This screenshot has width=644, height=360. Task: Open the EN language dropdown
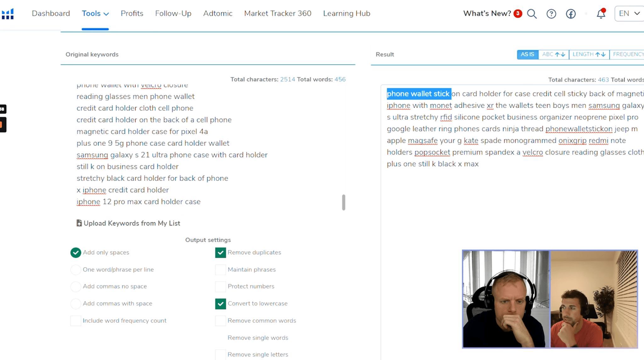tap(629, 14)
